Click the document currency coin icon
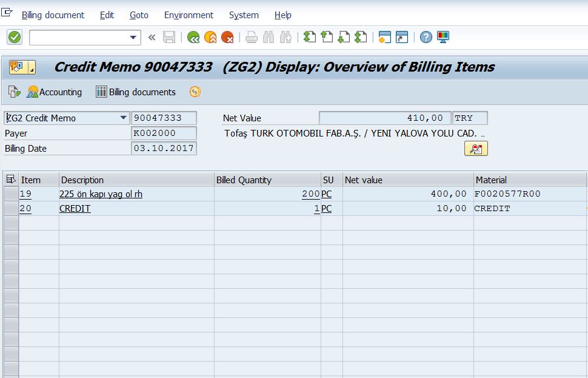Viewport: 588px width, 378px height. 193,92
